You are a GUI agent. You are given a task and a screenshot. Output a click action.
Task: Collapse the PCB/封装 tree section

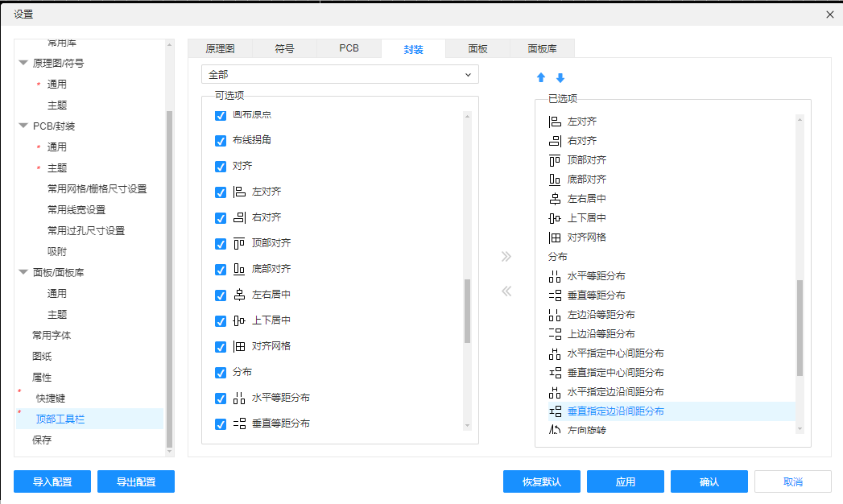(23, 126)
